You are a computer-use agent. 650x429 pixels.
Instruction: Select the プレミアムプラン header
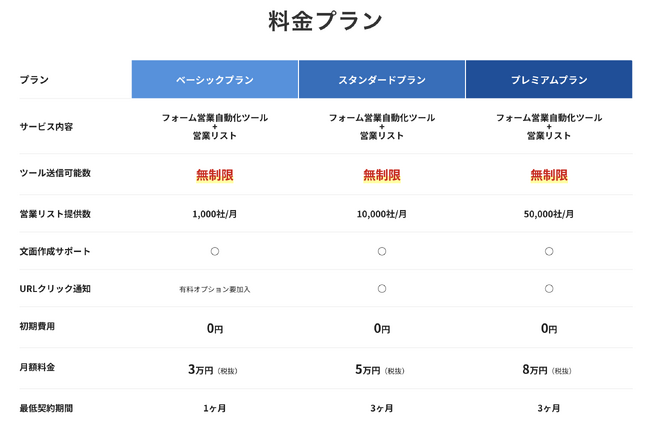pos(549,79)
